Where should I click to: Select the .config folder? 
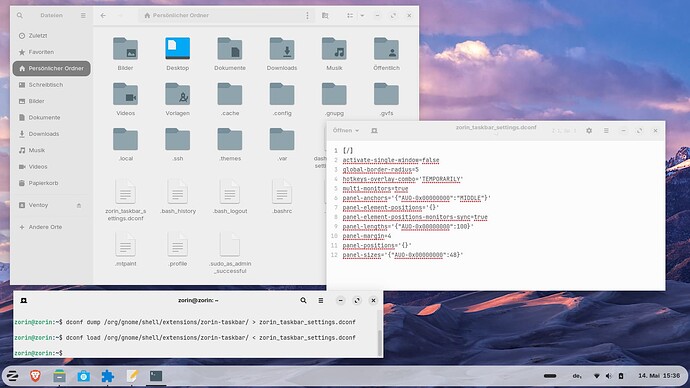[282, 94]
